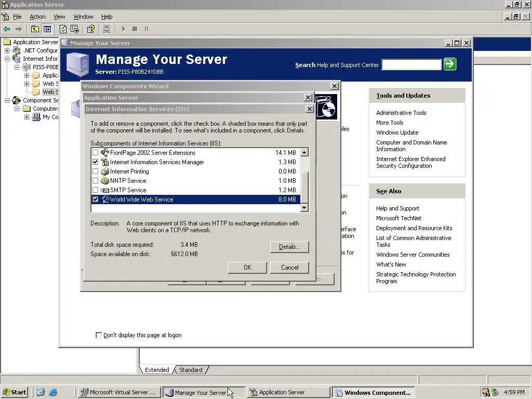Uncheck Internet Information Services Manager checkbox
This screenshot has height=399, width=532.
tap(96, 162)
